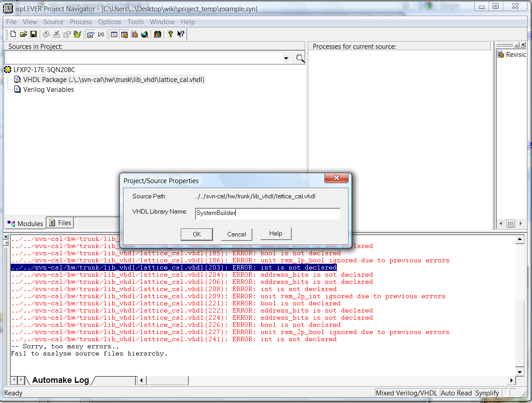Click the globe web search icon
The width and height of the screenshot is (532, 403).
click(145, 34)
